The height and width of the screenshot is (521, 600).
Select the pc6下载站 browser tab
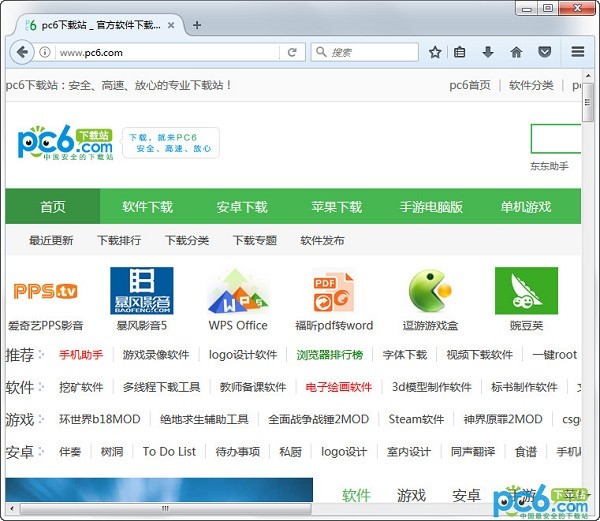pos(99,25)
